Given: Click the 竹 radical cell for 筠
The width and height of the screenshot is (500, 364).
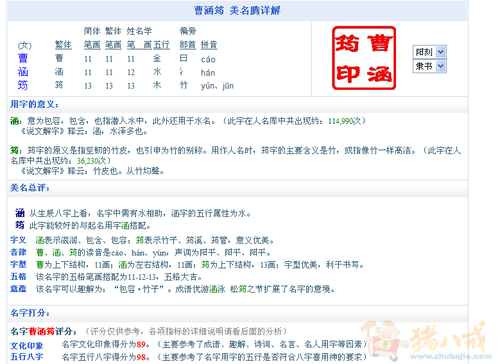Looking at the screenshot, I should pos(184,85).
